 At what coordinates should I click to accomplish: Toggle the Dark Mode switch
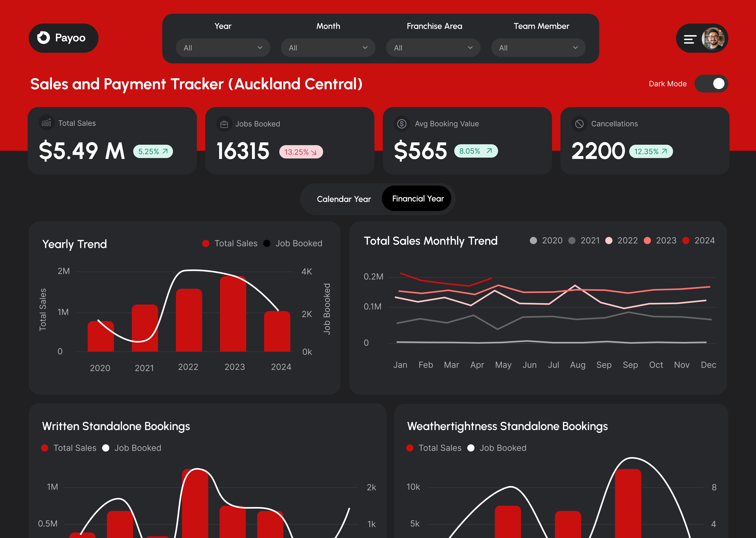[x=711, y=84]
